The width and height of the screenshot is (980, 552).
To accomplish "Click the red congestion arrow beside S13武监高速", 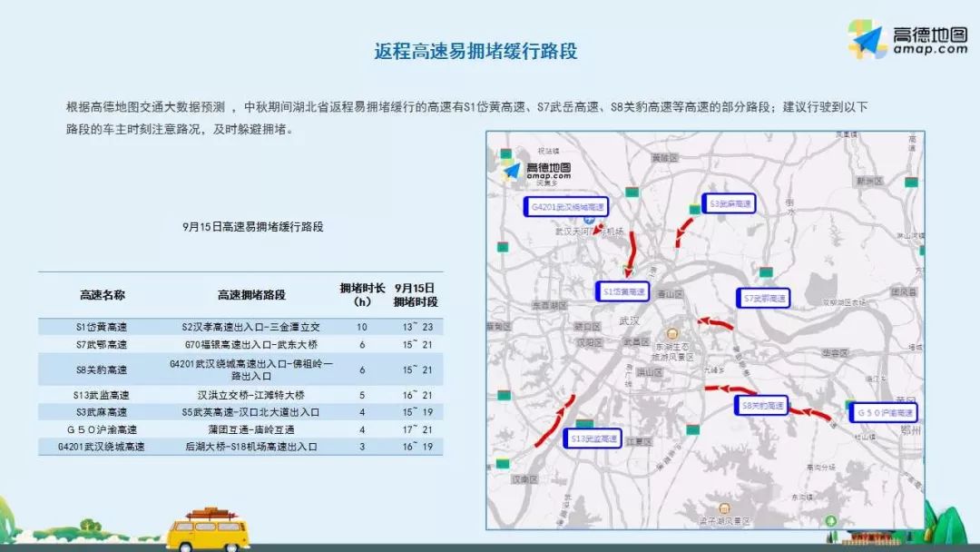I will (x=554, y=419).
